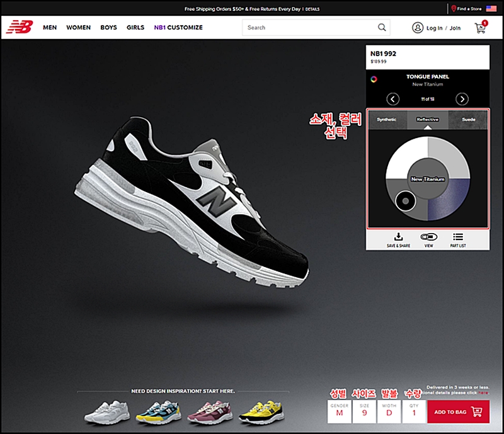Go to the previous shoe part
This screenshot has height=434, width=504.
[392, 99]
